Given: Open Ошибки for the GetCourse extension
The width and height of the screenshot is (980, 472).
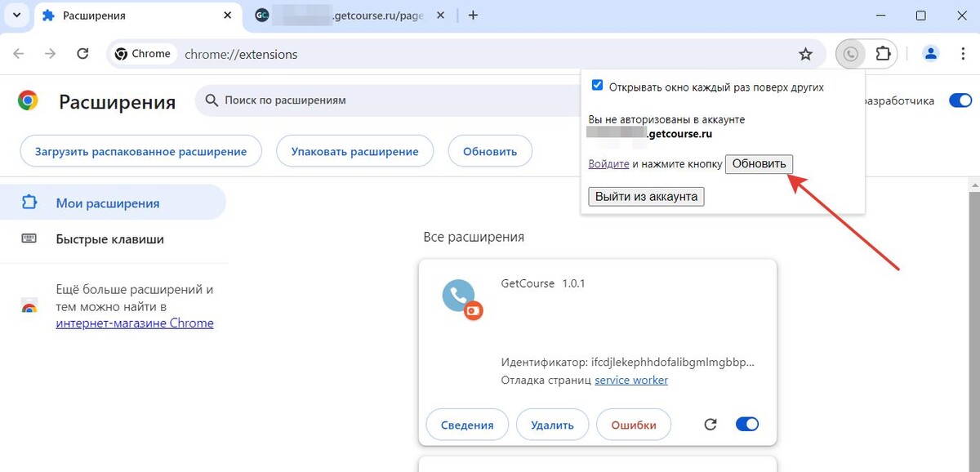Looking at the screenshot, I should click(x=634, y=425).
